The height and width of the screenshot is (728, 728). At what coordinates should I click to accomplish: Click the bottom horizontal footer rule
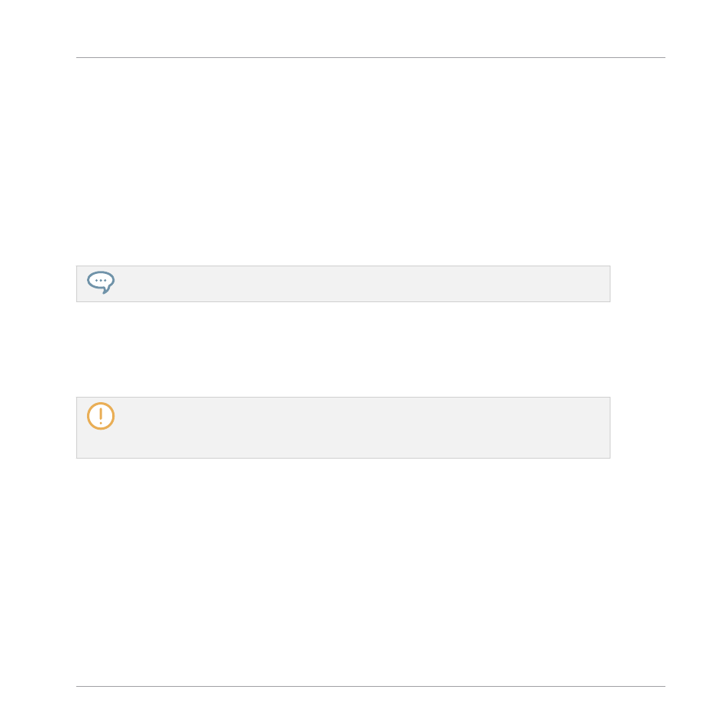(x=371, y=686)
